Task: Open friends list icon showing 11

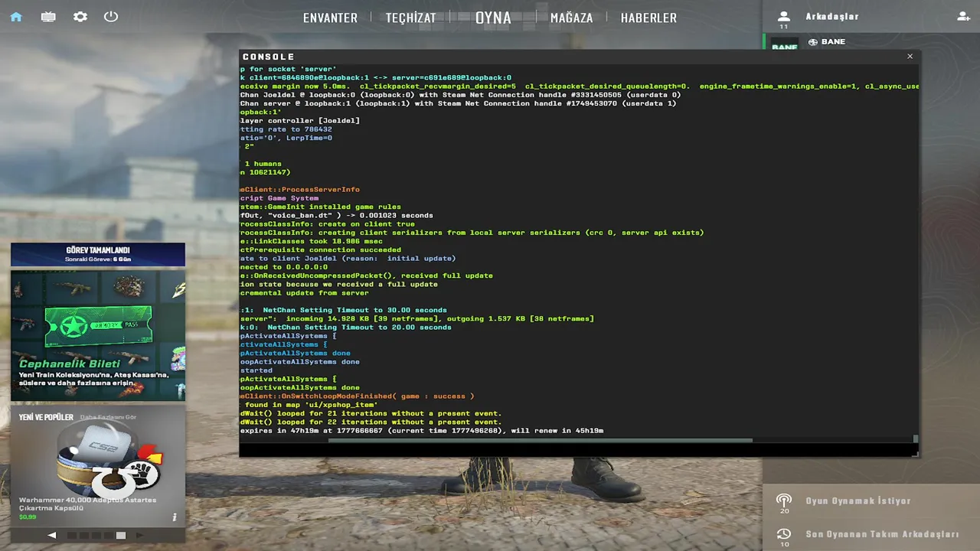Action: [x=783, y=19]
